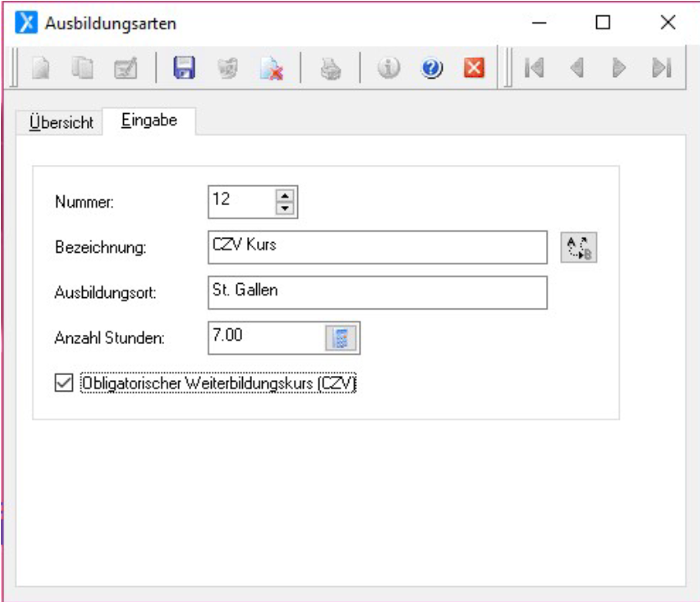Select the Eingabe tab
The width and height of the screenshot is (700, 602).
(x=149, y=121)
